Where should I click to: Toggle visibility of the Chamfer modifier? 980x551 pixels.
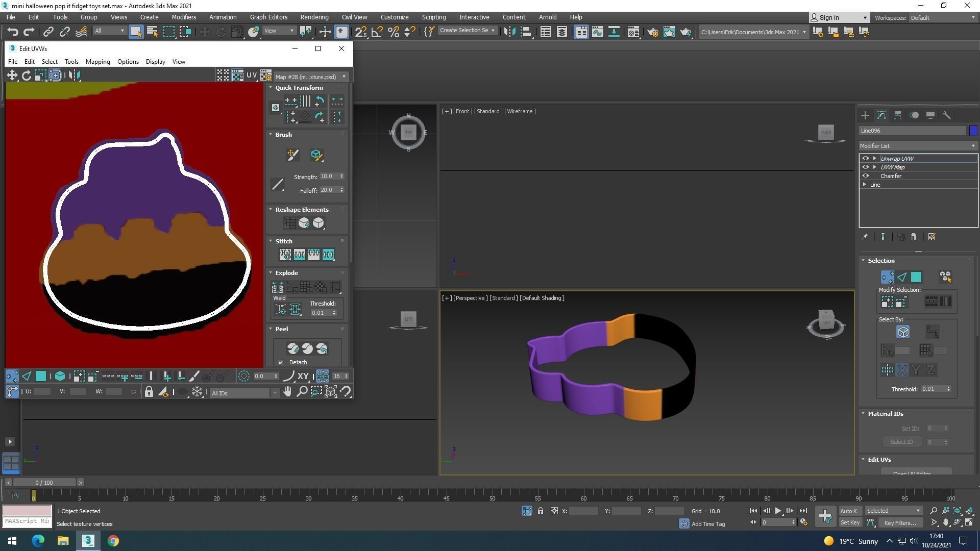click(865, 176)
